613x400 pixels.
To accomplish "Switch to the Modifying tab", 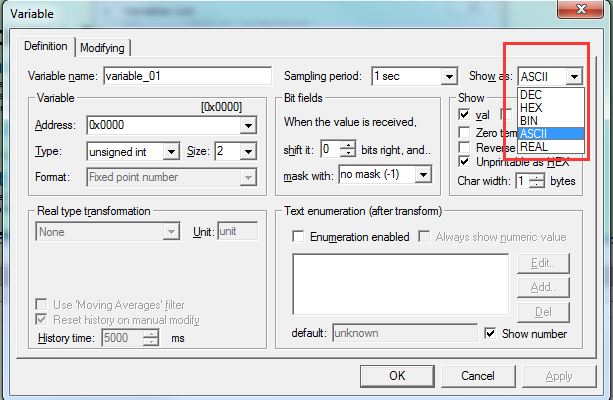I will (103, 48).
